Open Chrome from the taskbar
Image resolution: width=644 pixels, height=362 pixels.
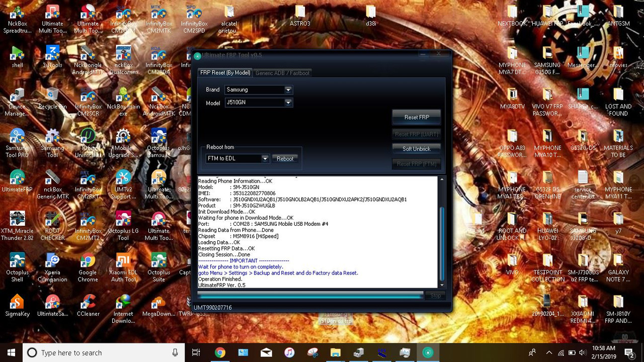pyautogui.click(x=220, y=352)
